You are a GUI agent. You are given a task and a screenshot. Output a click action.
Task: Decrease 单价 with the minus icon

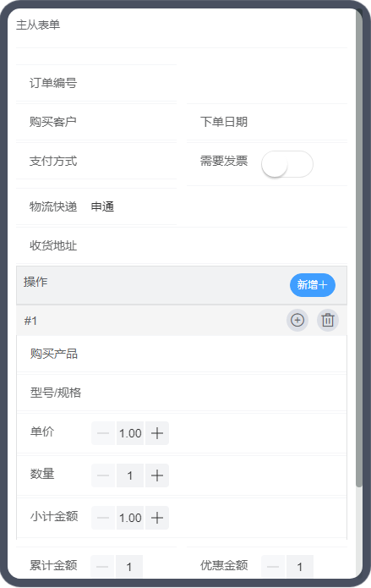103,433
